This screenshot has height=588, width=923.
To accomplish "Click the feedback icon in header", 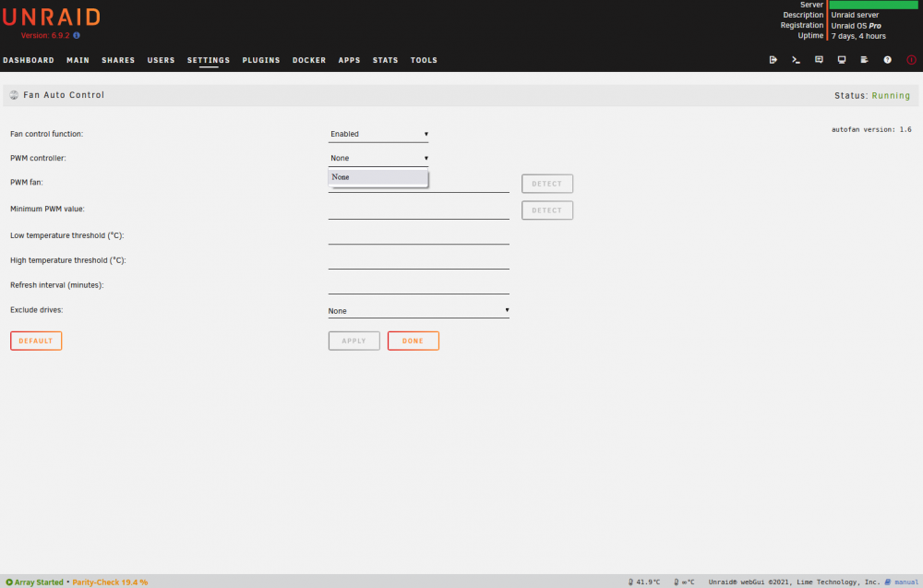I will pyautogui.click(x=819, y=60).
